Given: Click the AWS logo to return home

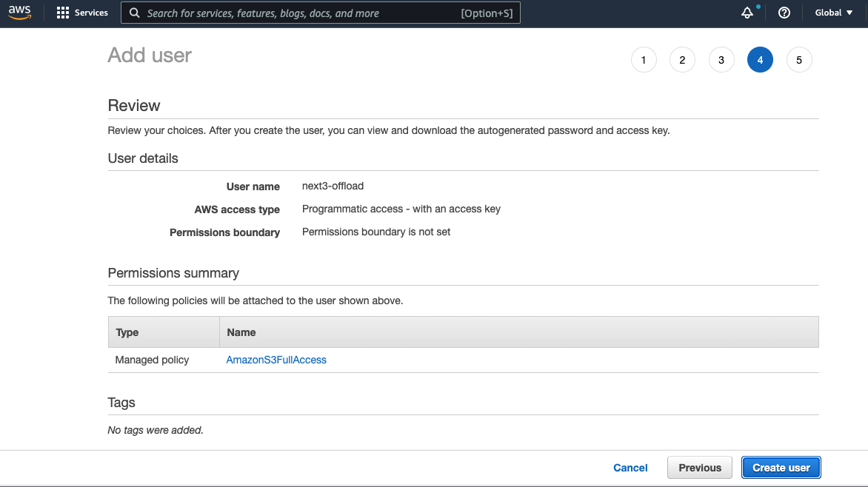Looking at the screenshot, I should pyautogui.click(x=19, y=12).
